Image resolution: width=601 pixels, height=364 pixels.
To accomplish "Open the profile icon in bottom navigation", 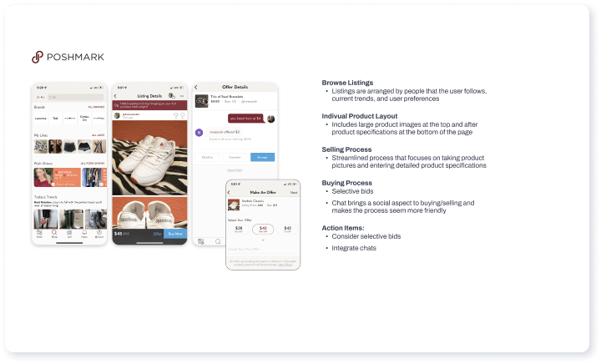I will coord(99,234).
